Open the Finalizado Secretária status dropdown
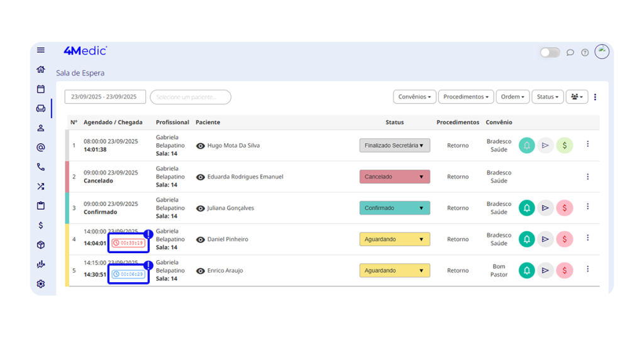This screenshot has height=338, width=644. (394, 146)
